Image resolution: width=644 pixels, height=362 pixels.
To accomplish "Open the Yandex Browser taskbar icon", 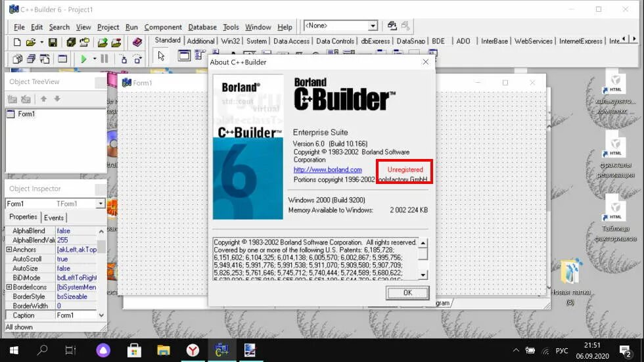I will (x=193, y=350).
